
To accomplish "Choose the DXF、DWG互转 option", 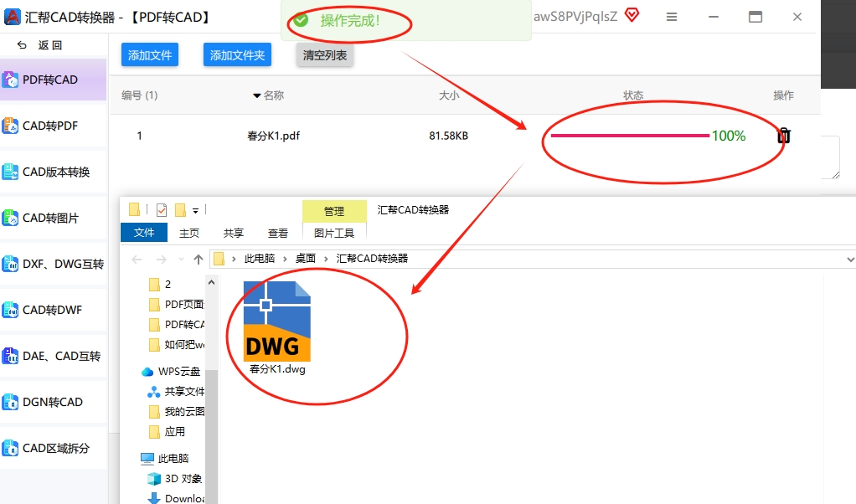I will [53, 264].
